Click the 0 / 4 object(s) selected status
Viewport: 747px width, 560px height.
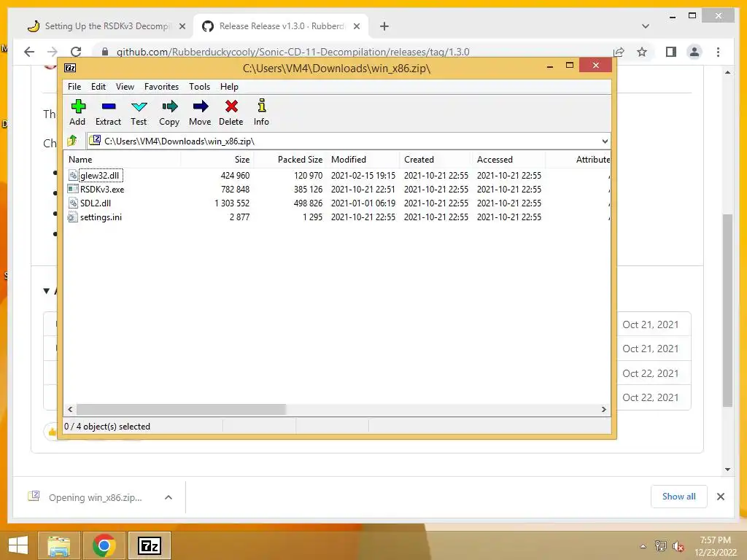(x=107, y=426)
